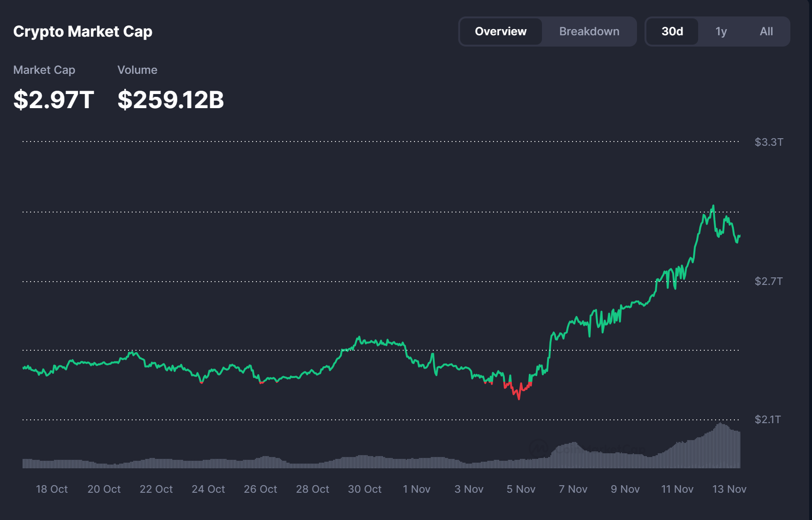Click the 18 Oct date label
812x520 pixels.
52,489
